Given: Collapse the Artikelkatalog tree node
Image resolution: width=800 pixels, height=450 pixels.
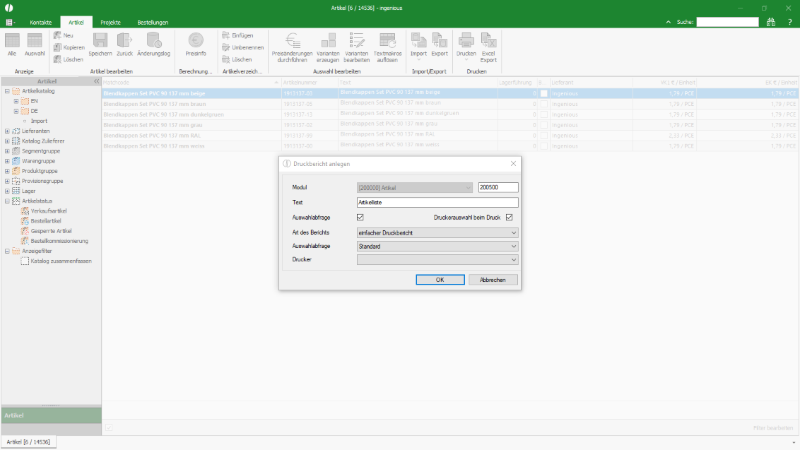Looking at the screenshot, I should tap(7, 91).
